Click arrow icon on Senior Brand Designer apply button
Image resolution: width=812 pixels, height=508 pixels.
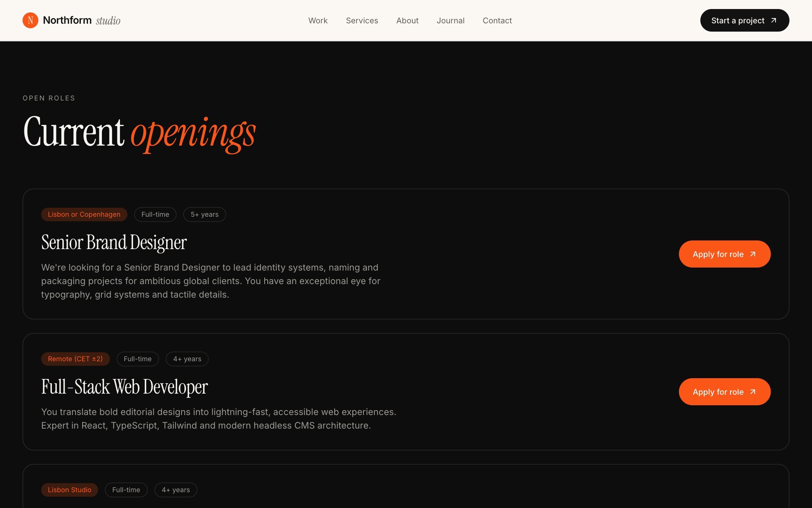[x=753, y=254]
